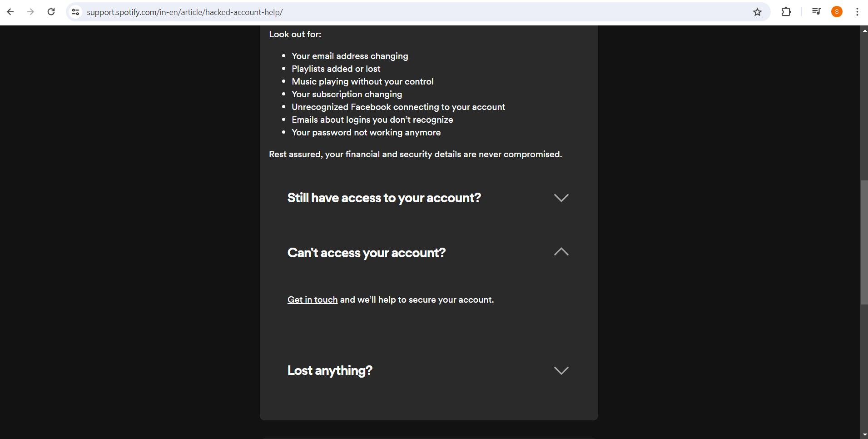The width and height of the screenshot is (868, 439).
Task: Reload the Spotify support page
Action: tap(51, 11)
